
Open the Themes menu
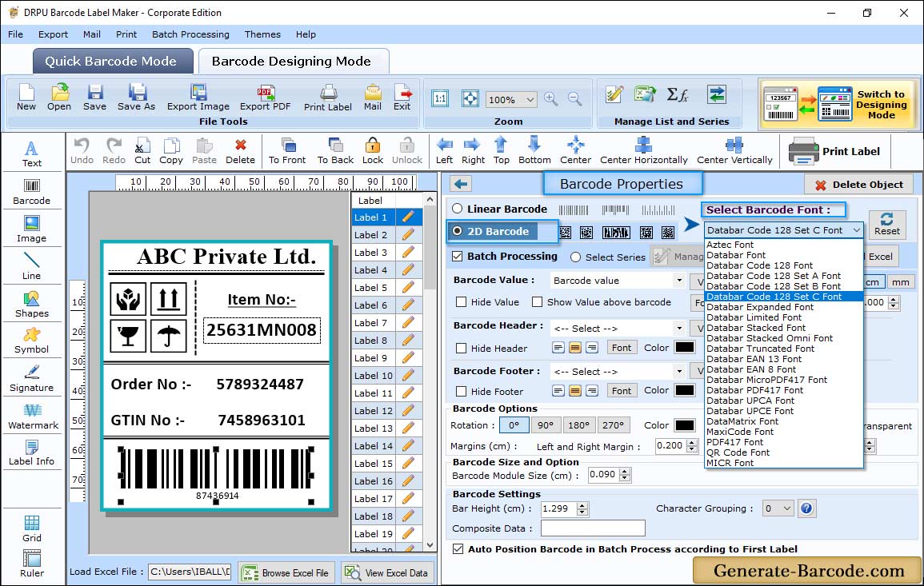tap(262, 34)
